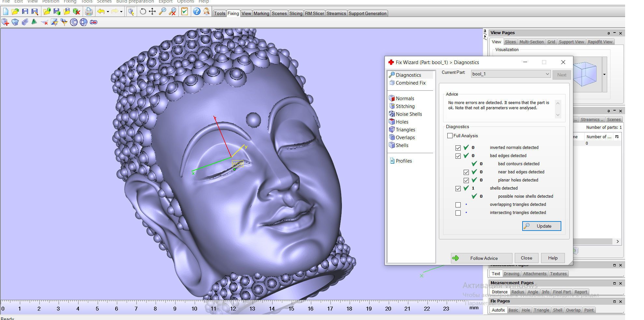Toggle the near bad edges detected checkbox

point(466,172)
